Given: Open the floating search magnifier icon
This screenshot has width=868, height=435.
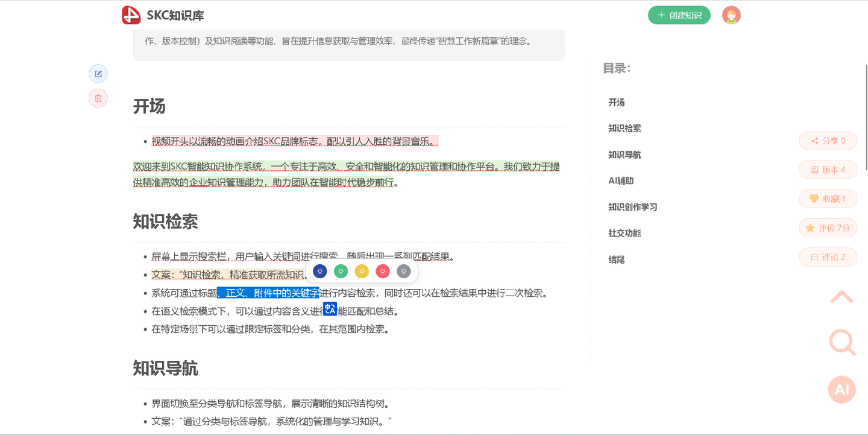Looking at the screenshot, I should pos(842,343).
